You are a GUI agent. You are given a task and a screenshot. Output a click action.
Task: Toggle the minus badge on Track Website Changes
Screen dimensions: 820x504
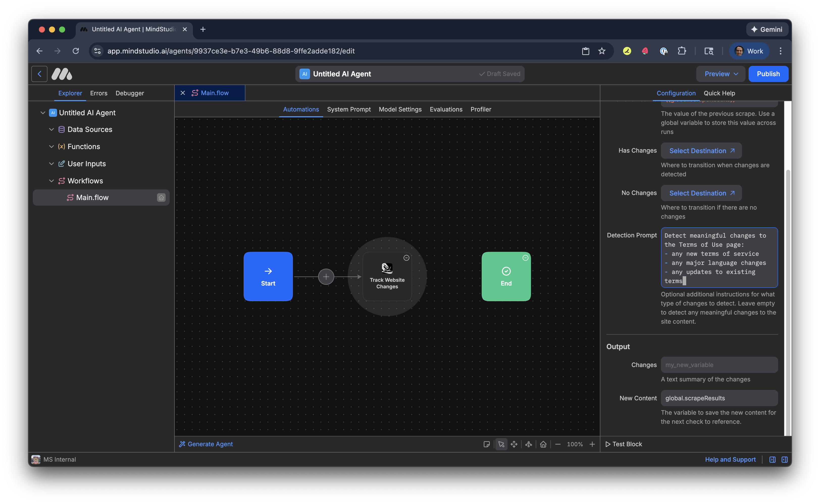pos(406,258)
